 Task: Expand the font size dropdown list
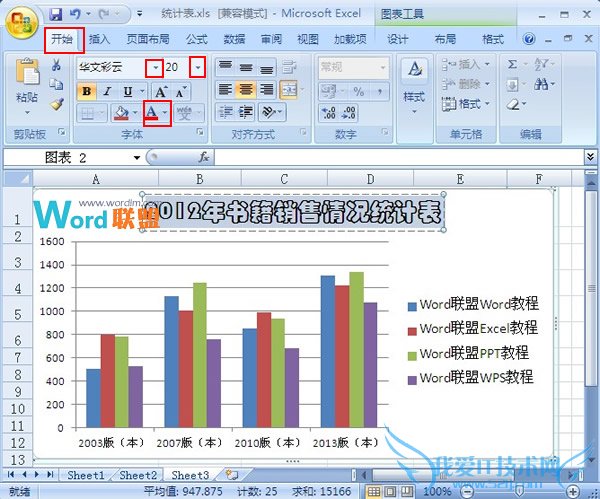[x=197, y=67]
